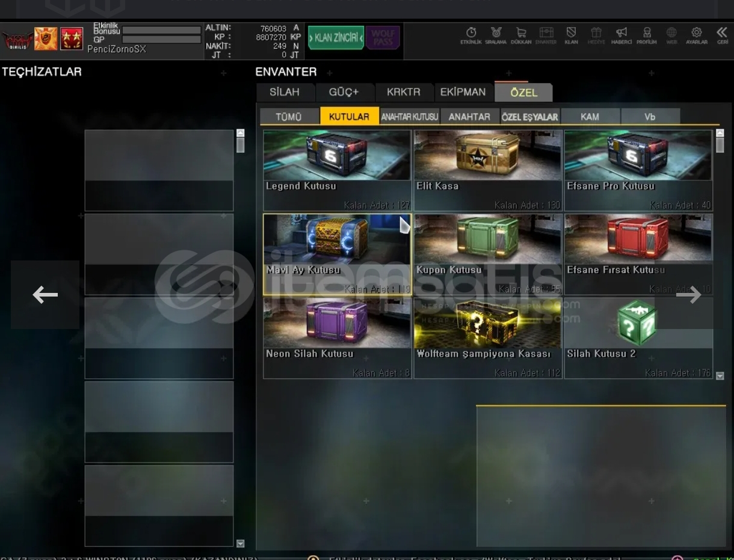Screen dimensions: 734x560
Task: Select the purple Neon Silah Kutusu
Action: [x=337, y=338]
